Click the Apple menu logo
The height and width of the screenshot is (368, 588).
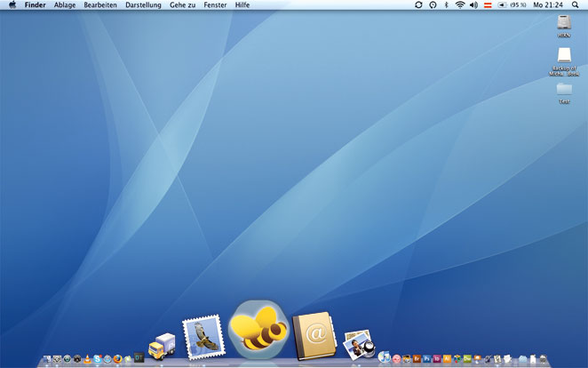[x=12, y=5]
